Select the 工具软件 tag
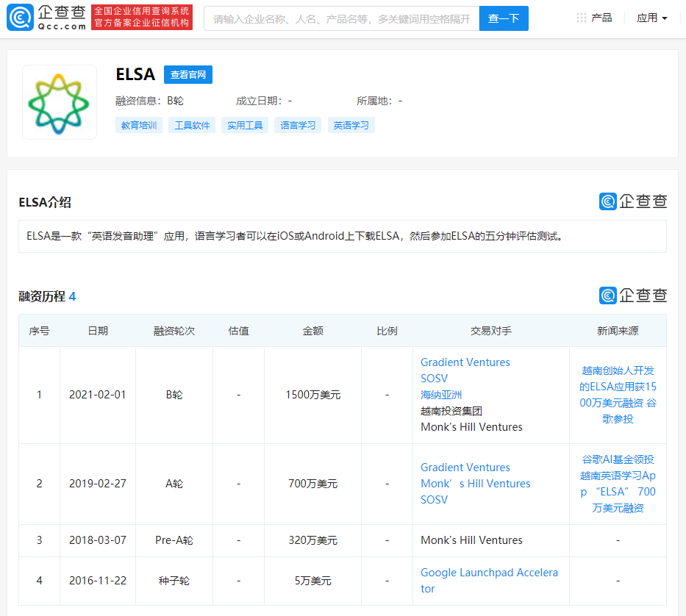 point(192,125)
